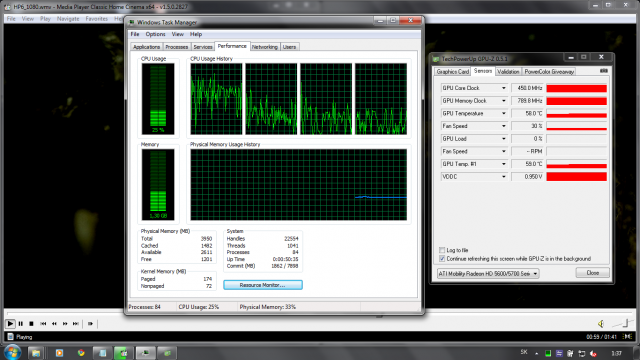640x360 pixels.
Task: Click the GPU-Z screenshot camera icon
Action: coord(604,71)
